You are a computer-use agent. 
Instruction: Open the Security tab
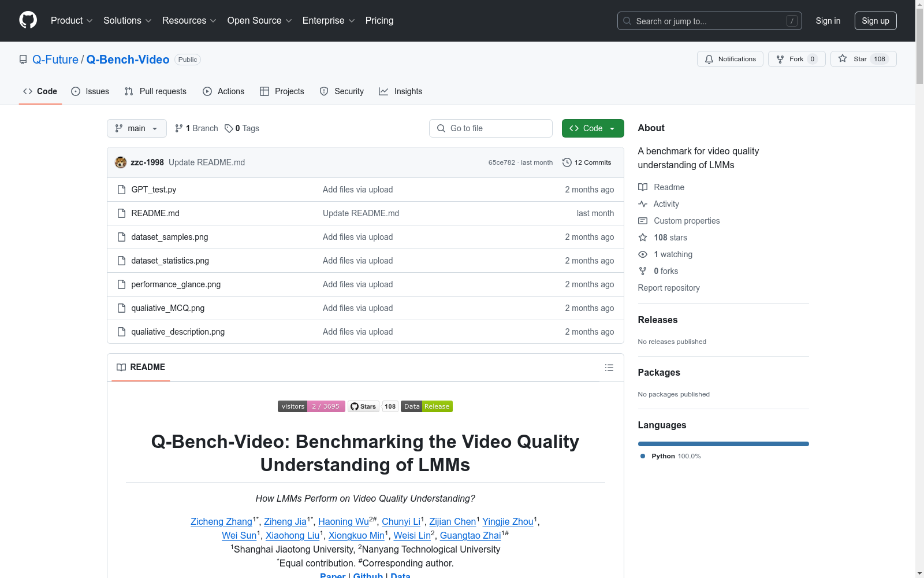tap(342, 91)
